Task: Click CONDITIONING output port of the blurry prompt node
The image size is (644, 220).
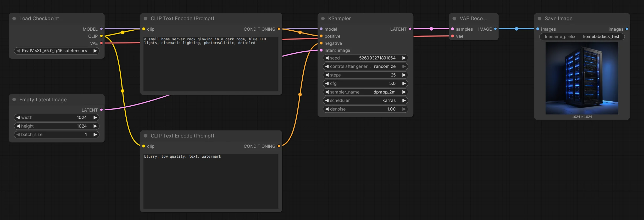Action: [x=279, y=146]
